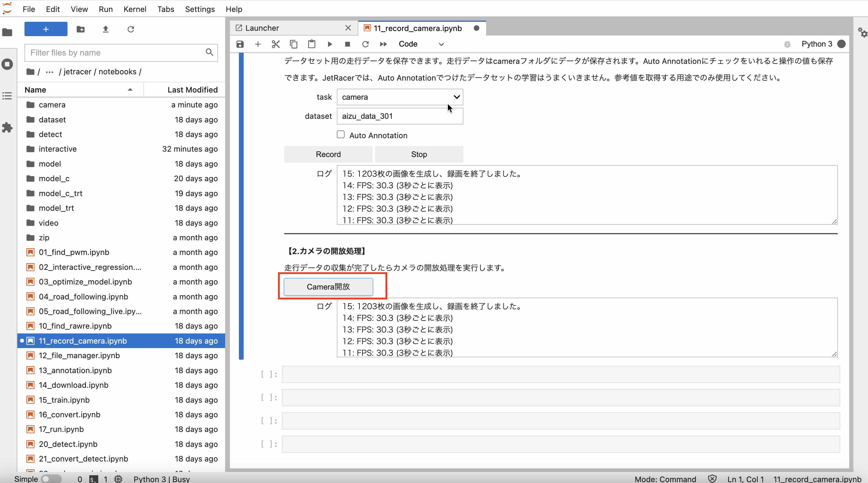Viewport: 868px width, 483px height.
Task: Save the notebook with the disk icon
Action: pyautogui.click(x=240, y=44)
